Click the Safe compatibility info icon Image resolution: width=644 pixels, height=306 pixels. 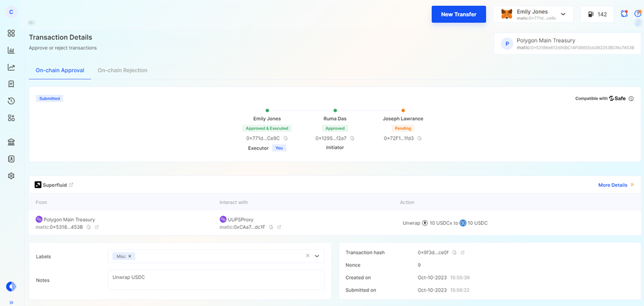[631, 99]
